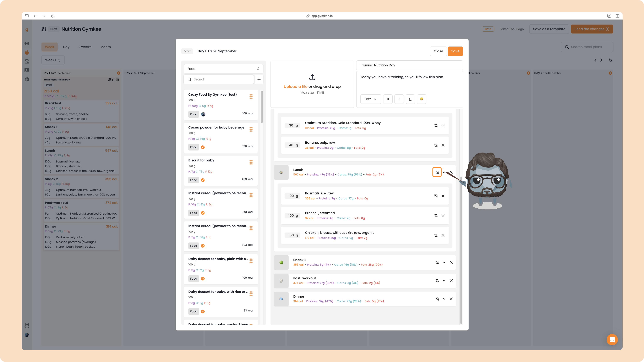
Task: Click the verified badge on Biscuit for baby
Action: (x=203, y=180)
